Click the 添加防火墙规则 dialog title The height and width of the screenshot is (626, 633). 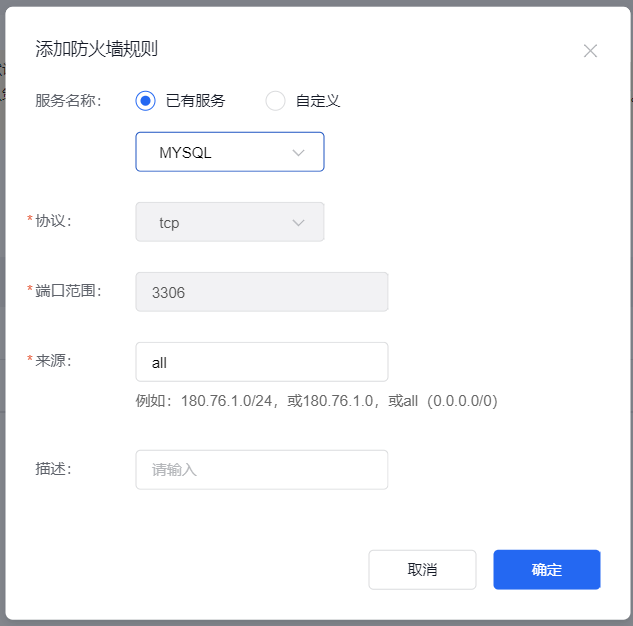point(96,49)
